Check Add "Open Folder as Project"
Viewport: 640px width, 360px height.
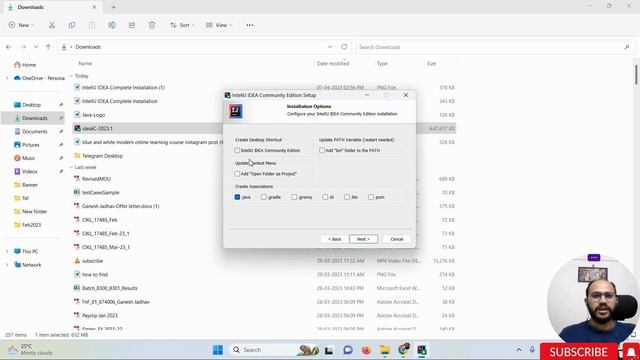click(x=237, y=174)
